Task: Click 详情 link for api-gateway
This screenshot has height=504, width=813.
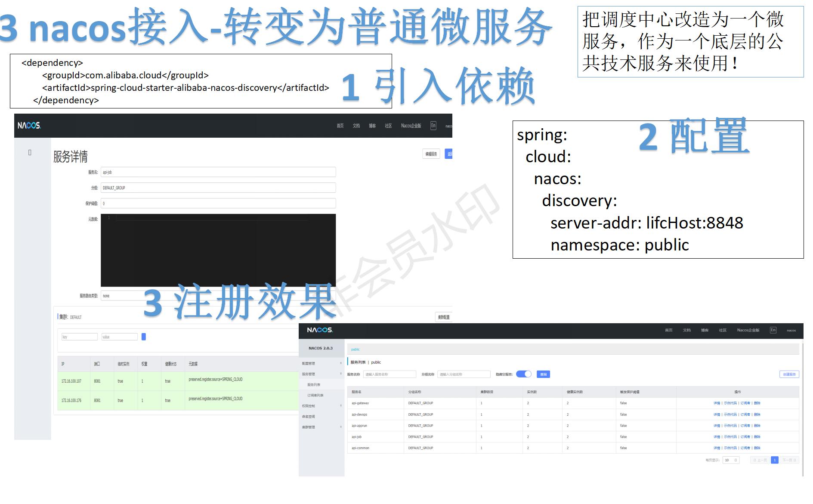Action: click(717, 403)
